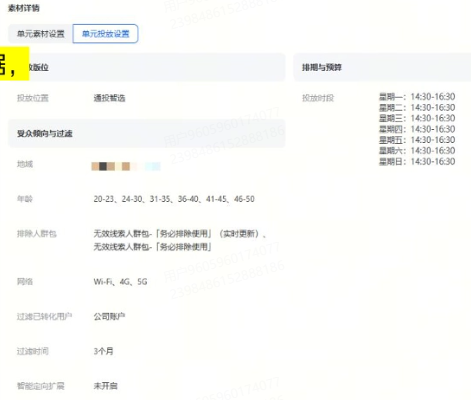Click the 星期六 14:30-16:30 schedule row
Image resolution: width=471 pixels, height=400 pixels.
pyautogui.click(x=417, y=151)
